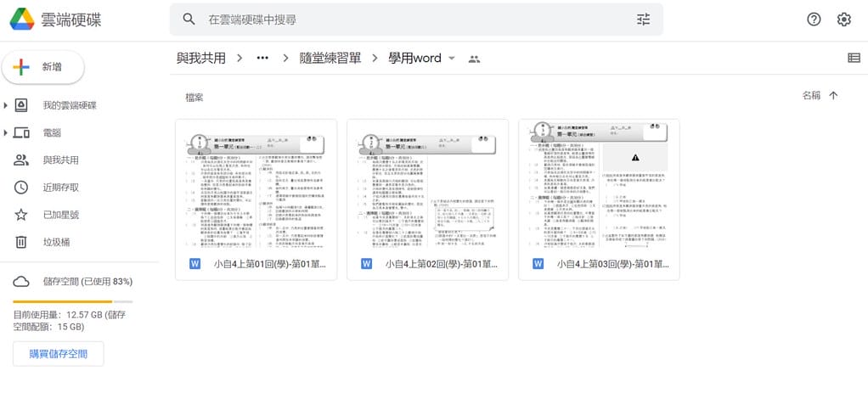Click Word icon of 小自4上第01回 file

coord(194,263)
